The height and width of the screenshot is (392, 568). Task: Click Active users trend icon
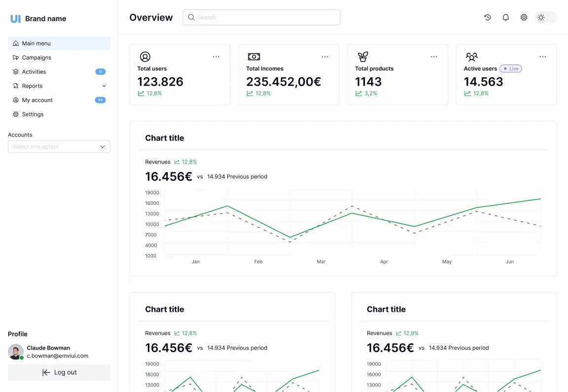point(467,94)
